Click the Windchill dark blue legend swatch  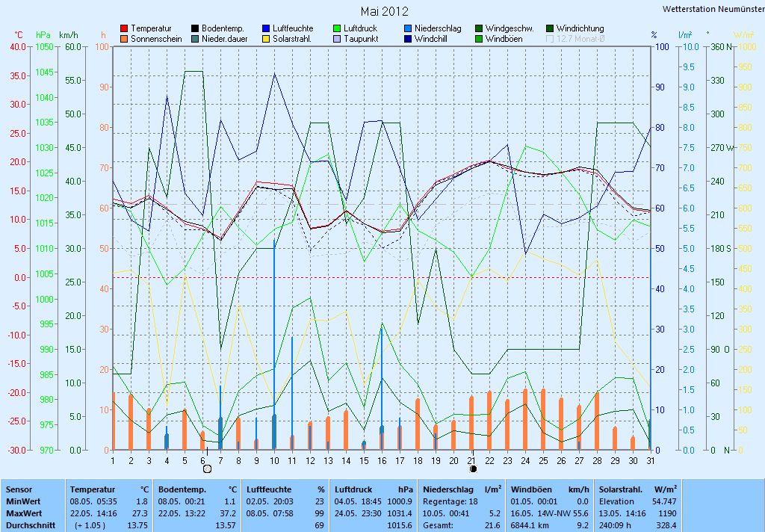tap(409, 39)
